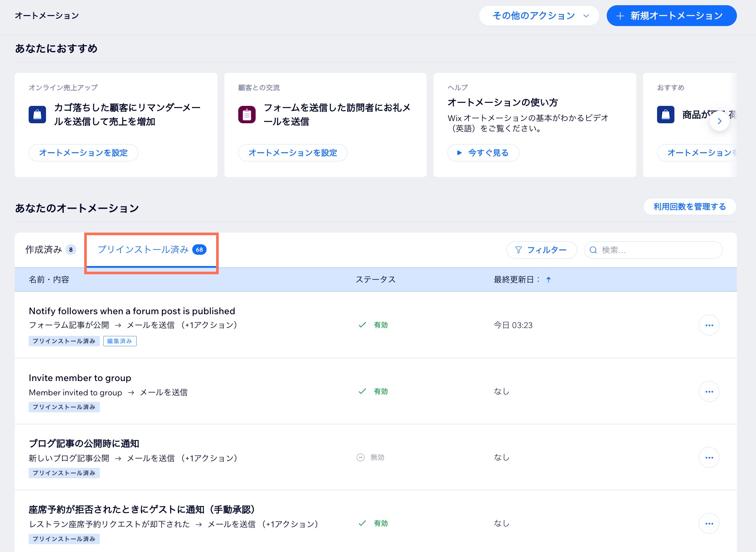The image size is (756, 552).
Task: Click the 編集済み tag
Action: pos(120,341)
